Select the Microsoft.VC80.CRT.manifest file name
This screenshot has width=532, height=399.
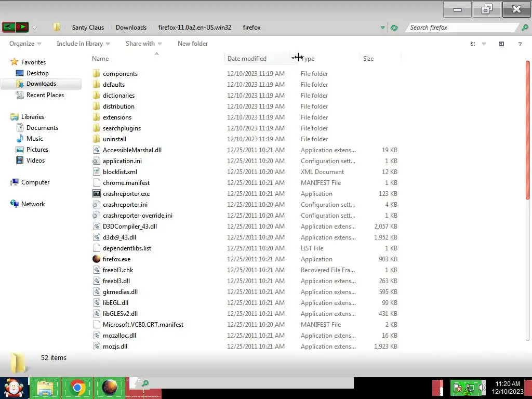(143, 324)
